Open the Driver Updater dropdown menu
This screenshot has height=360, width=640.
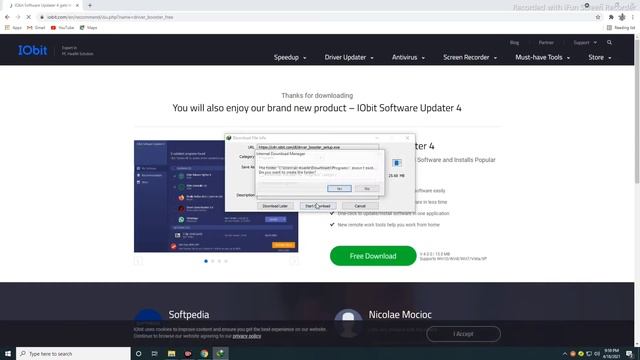point(349,58)
